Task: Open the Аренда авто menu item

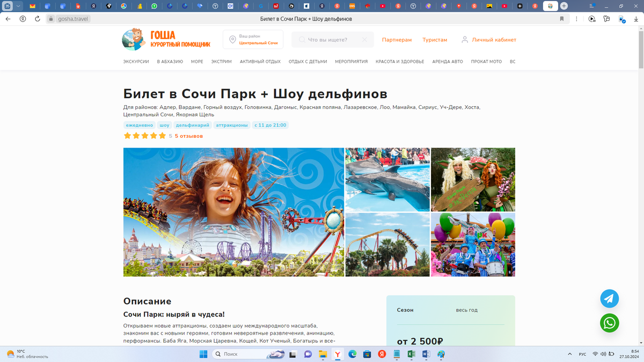Action: [448, 62]
